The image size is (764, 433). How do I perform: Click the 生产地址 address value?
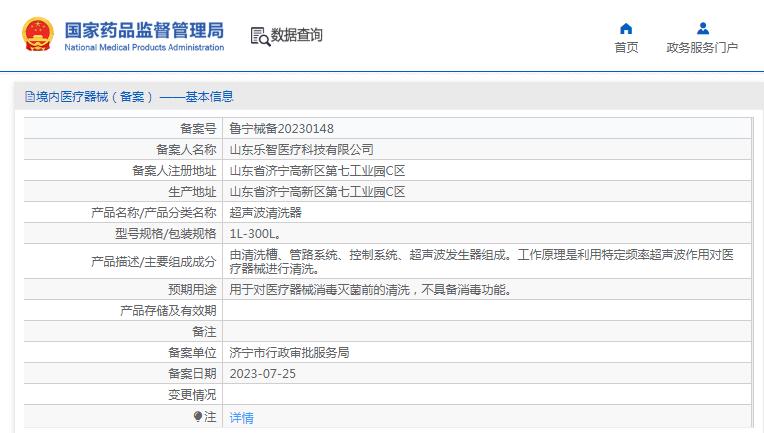(317, 191)
